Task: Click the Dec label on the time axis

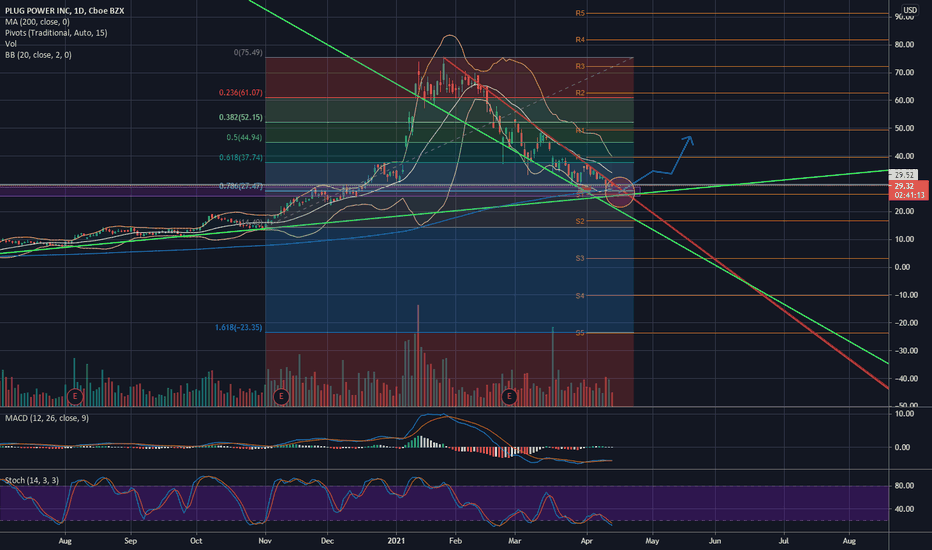Action: point(327,540)
